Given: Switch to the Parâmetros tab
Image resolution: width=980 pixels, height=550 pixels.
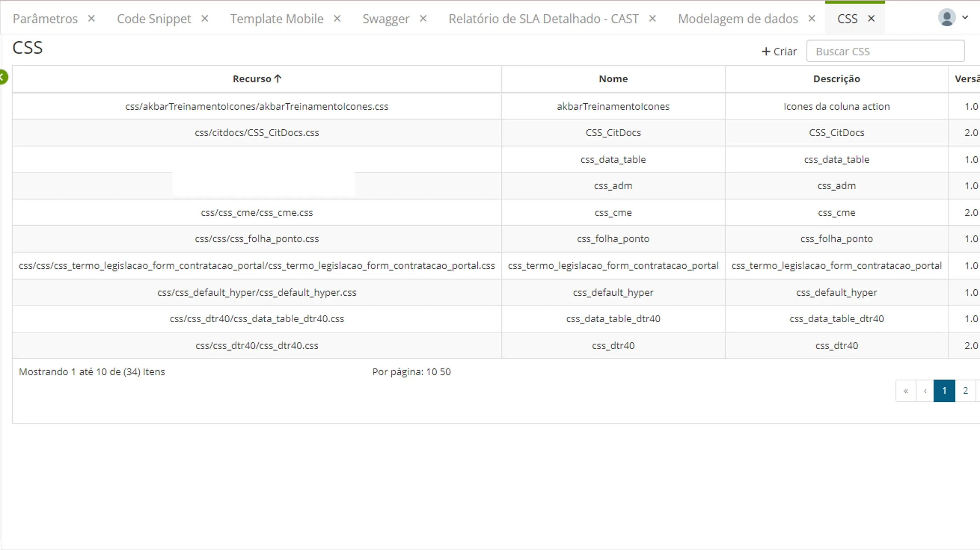Looking at the screenshot, I should pos(45,19).
